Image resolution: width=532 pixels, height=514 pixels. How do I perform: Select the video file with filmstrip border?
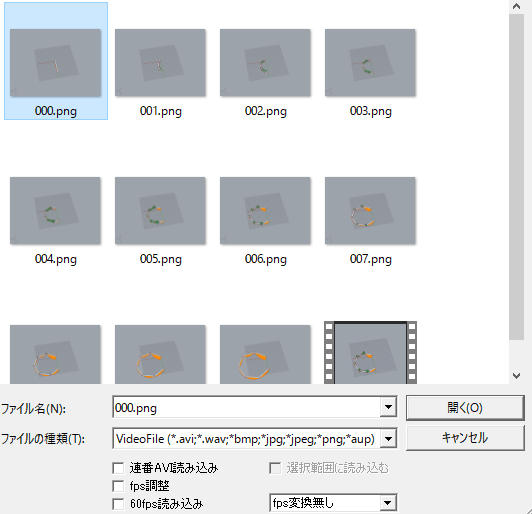click(x=370, y=353)
